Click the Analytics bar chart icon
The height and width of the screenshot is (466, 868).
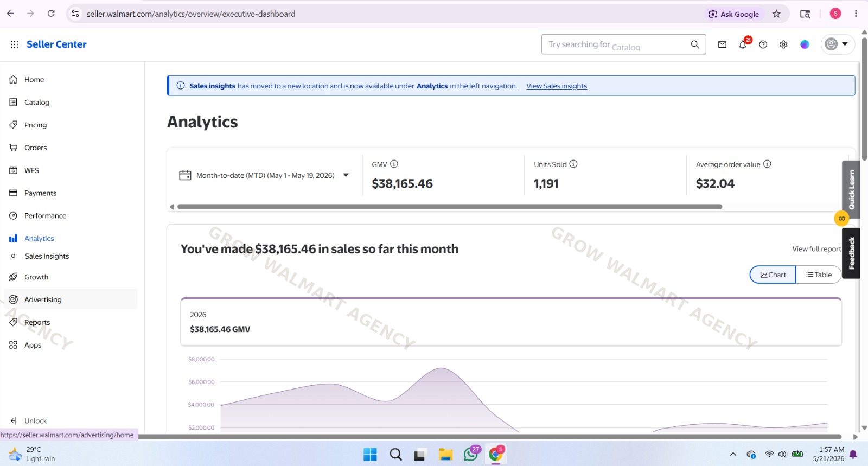pyautogui.click(x=14, y=239)
